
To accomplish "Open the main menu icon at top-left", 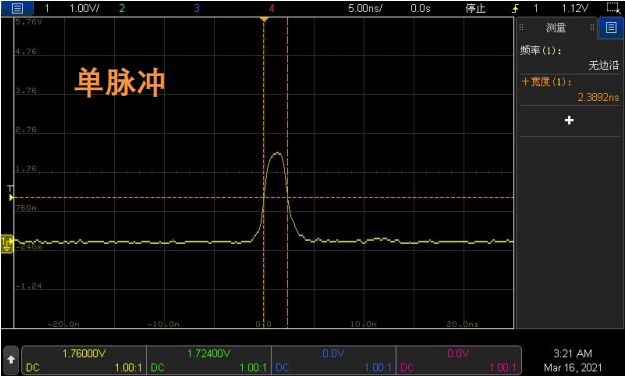I will click(17, 8).
